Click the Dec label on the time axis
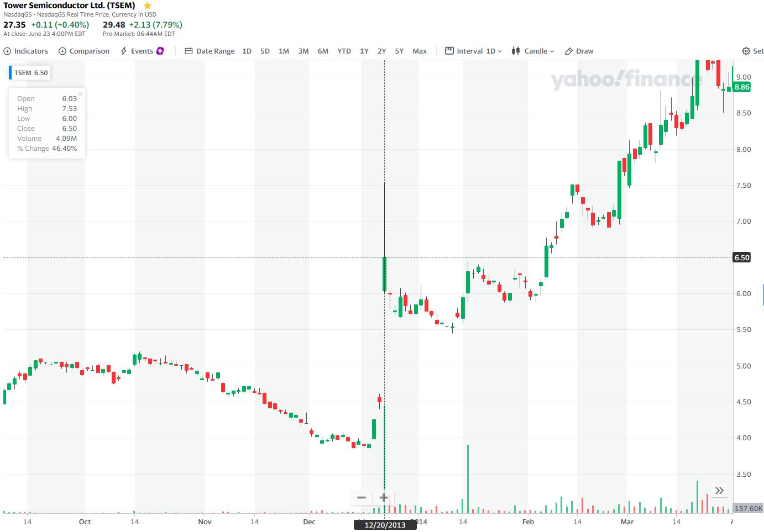Image resolution: width=764 pixels, height=532 pixels. tap(309, 522)
